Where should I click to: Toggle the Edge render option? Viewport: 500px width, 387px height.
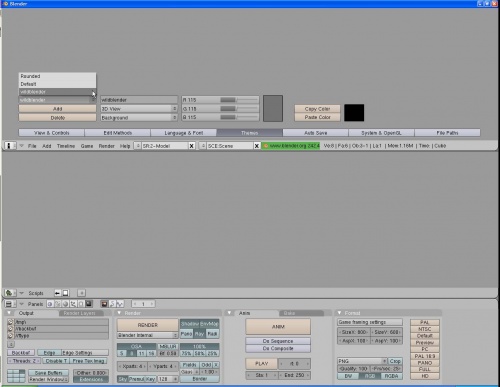[49, 352]
